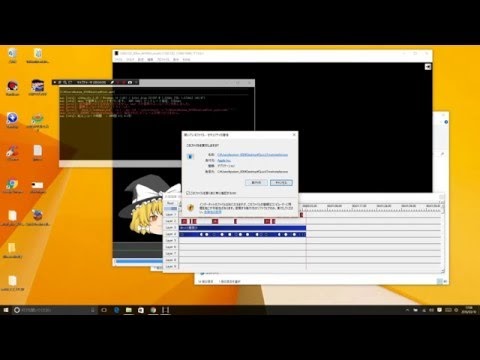Click the taskbar clock
480x360 pixels.
[x=469, y=310]
